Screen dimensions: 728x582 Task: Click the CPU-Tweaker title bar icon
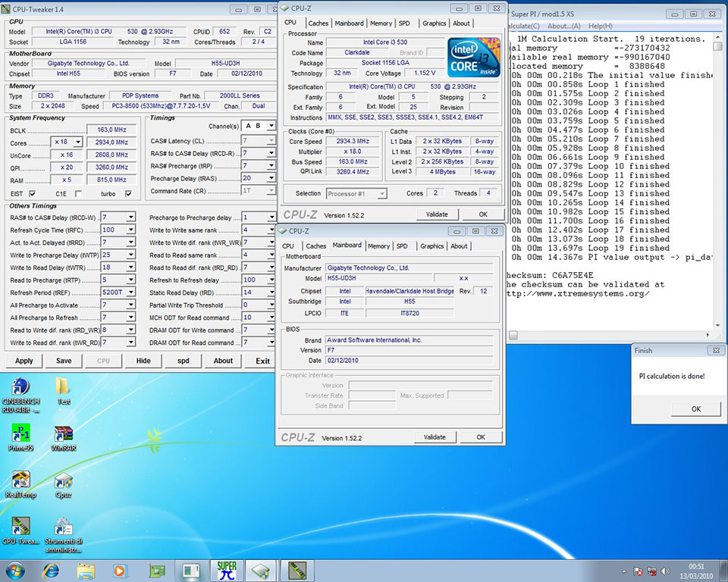coord(6,9)
